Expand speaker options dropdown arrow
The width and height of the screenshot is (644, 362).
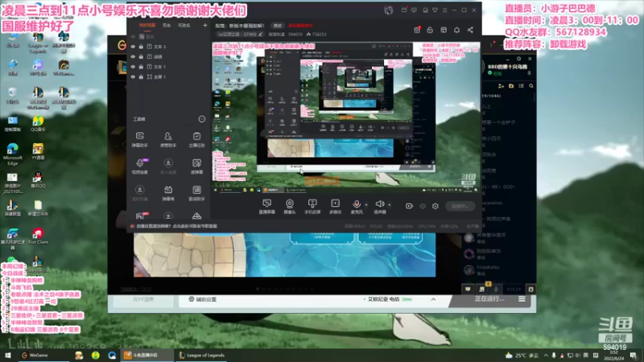(x=390, y=204)
